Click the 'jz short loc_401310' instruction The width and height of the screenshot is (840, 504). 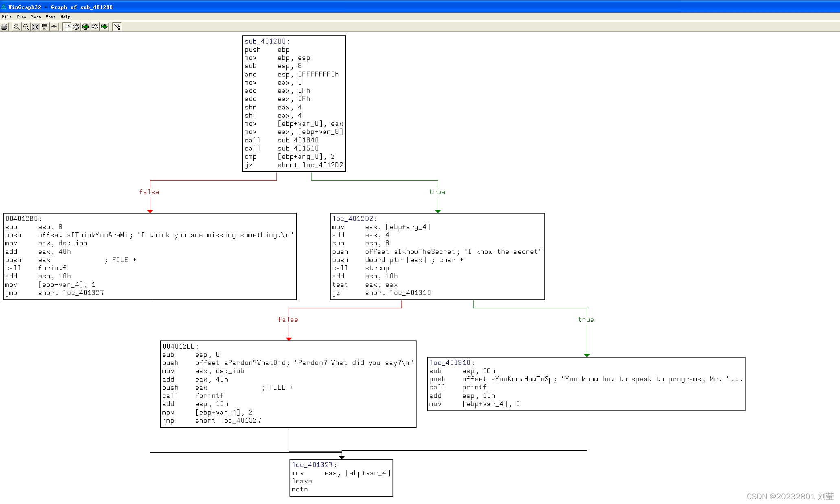coord(381,293)
